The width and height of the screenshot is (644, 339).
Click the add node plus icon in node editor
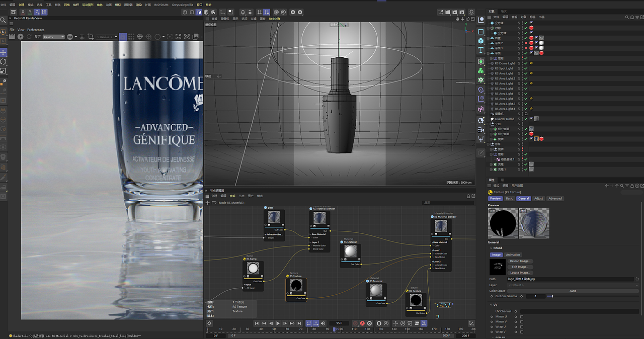(x=207, y=203)
